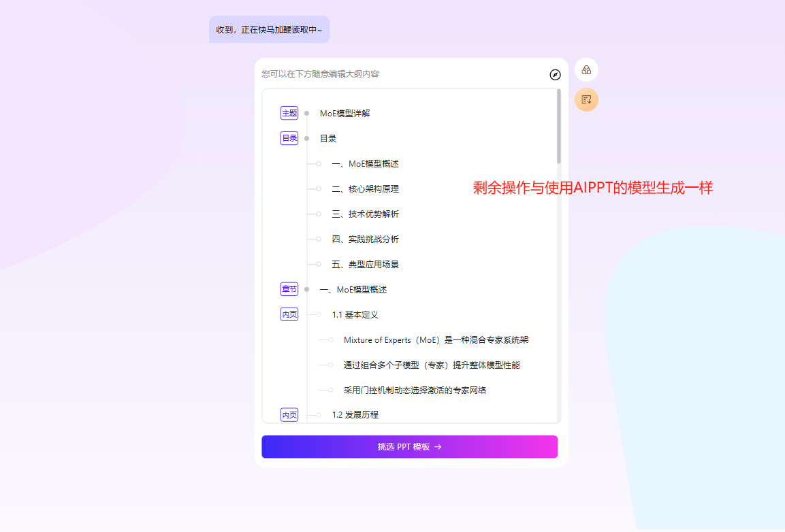This screenshot has width=785, height=532.
Task: Click the orange outline export icon
Action: click(586, 99)
